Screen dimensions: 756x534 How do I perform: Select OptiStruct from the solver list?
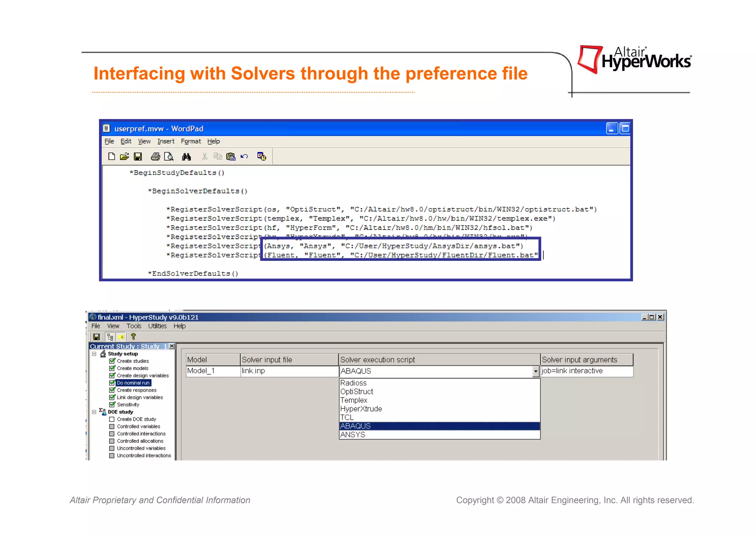pos(439,392)
